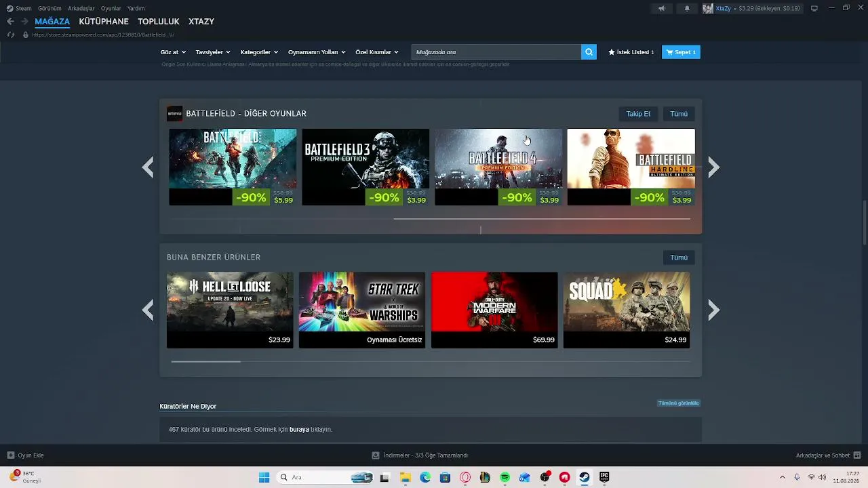Click the Mağazada ara search field

tap(496, 52)
